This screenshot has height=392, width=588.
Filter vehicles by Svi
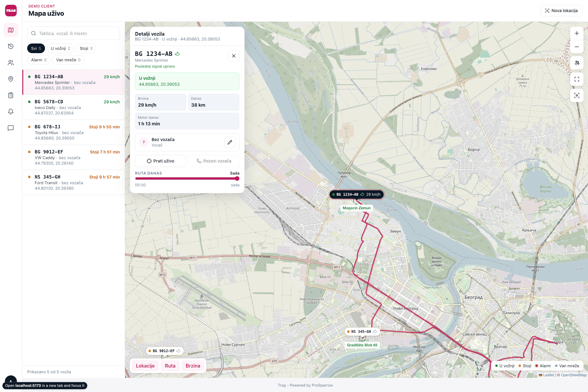coord(36,48)
